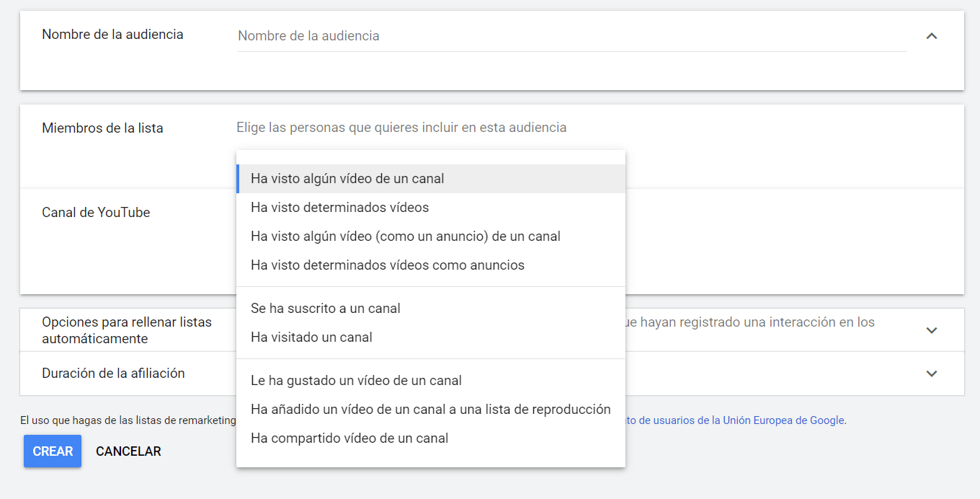This screenshot has height=499, width=980.
Task: Click the 'Duración de la afiliación' row label
Action: coord(113,374)
